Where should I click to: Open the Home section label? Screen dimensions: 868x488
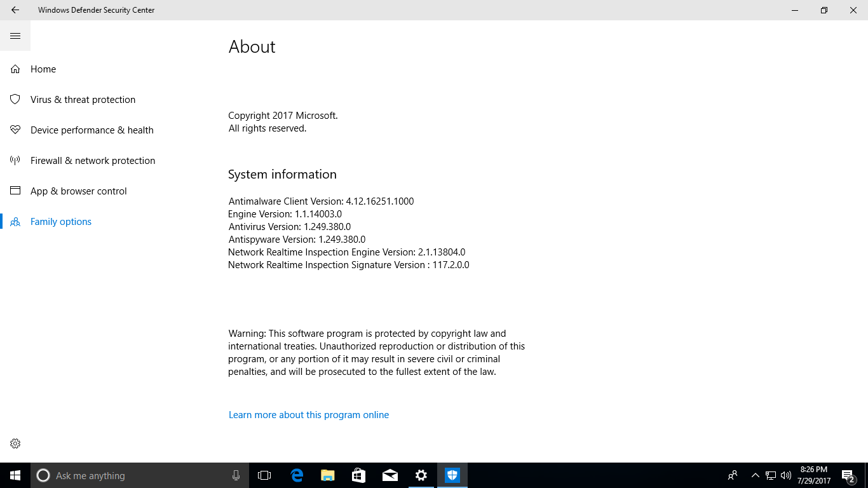coord(43,69)
